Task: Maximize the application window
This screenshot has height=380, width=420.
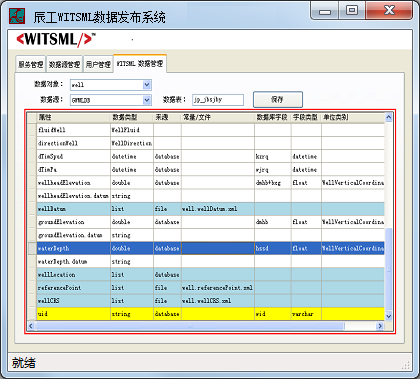Action: click(x=352, y=10)
